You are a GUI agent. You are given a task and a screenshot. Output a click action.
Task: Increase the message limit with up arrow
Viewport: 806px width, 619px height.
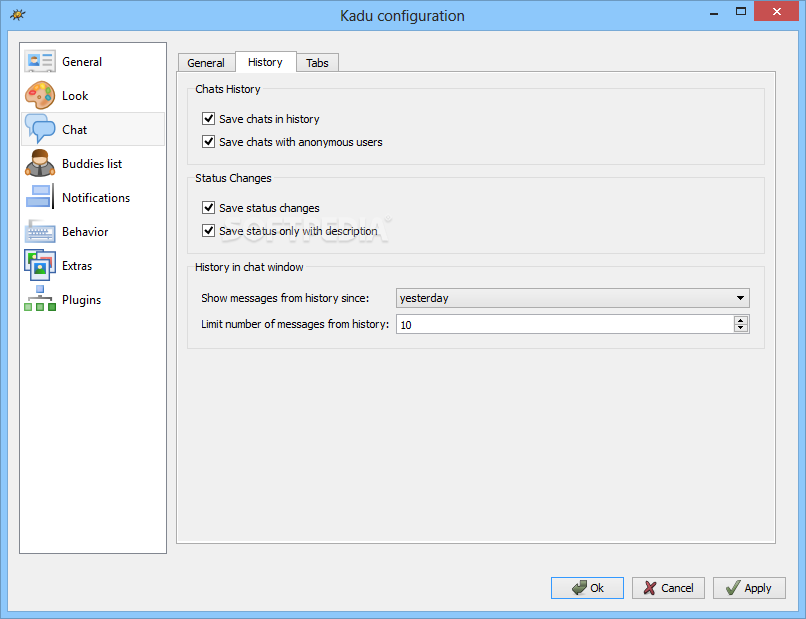click(x=741, y=320)
